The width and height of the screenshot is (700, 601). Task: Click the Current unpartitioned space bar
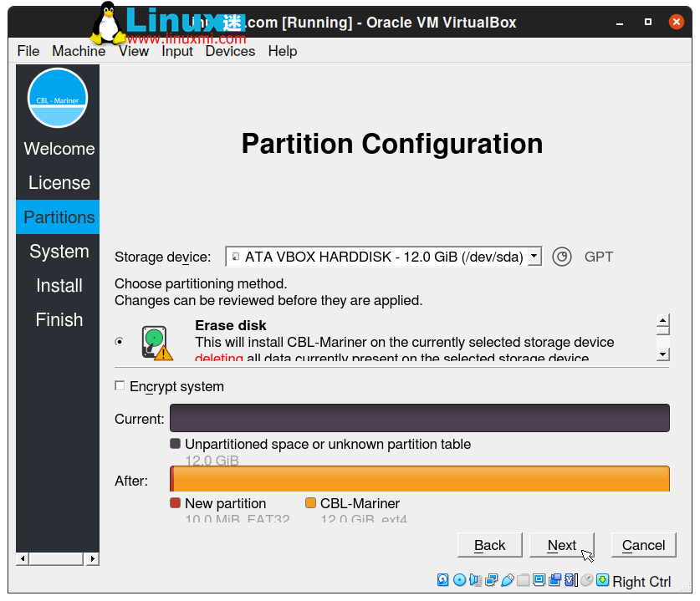tap(420, 418)
